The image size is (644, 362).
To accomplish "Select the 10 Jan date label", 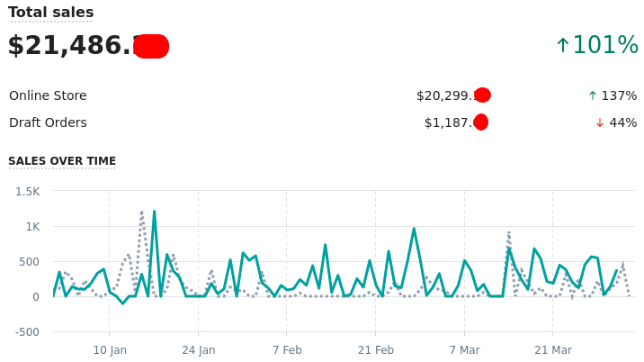I will 110,350.
